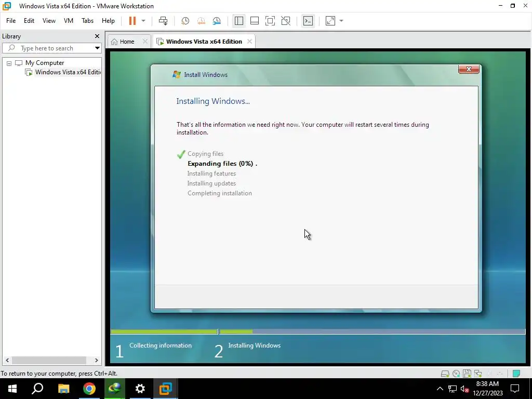Click the CD/DVD drive status icon
532x399 pixels.
click(456, 374)
